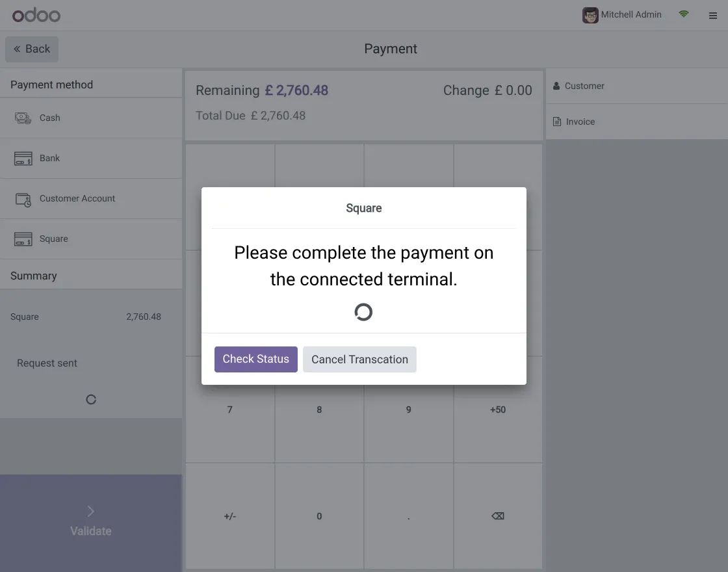
Task: Open the hamburger menu in the top bar
Action: click(x=713, y=15)
